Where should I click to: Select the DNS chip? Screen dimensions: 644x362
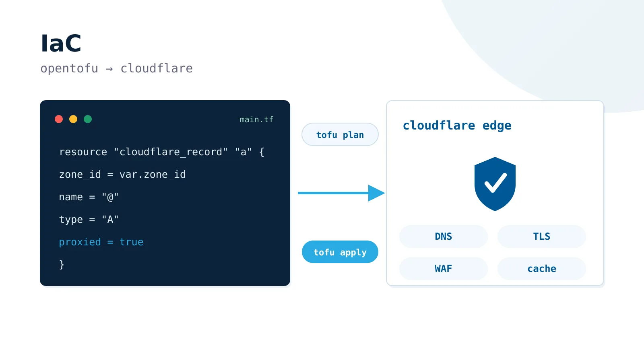[444, 237]
